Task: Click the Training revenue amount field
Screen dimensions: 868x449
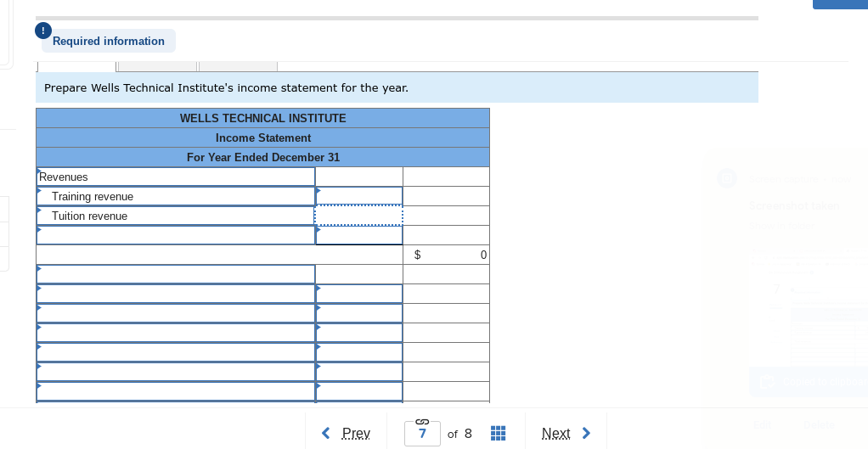Action: point(359,196)
